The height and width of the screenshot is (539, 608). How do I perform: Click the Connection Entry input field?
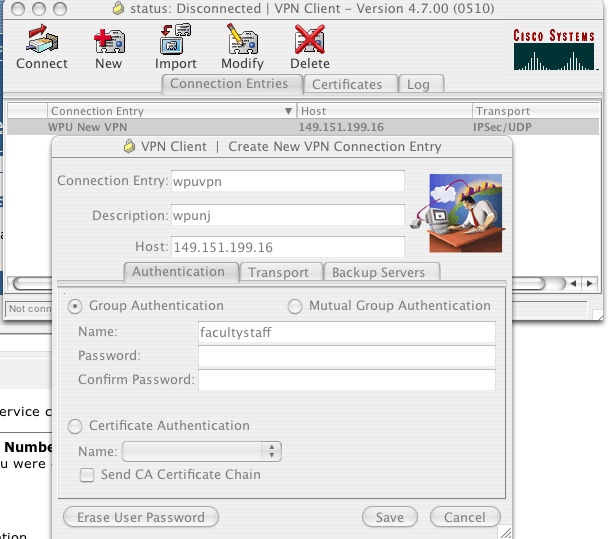coord(288,181)
